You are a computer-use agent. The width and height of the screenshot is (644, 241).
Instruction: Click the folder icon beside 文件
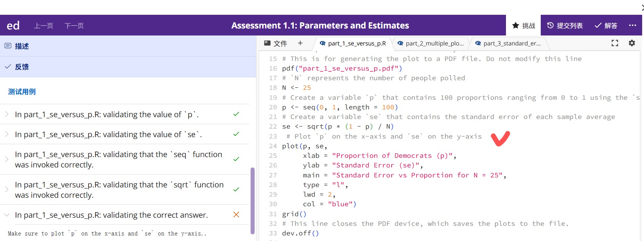[x=267, y=43]
